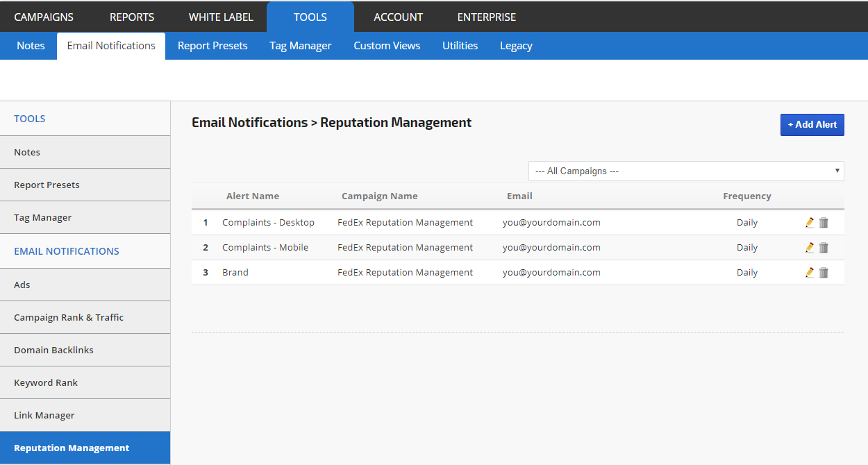
Task: Click trash icon for Brand alert
Action: coord(824,273)
